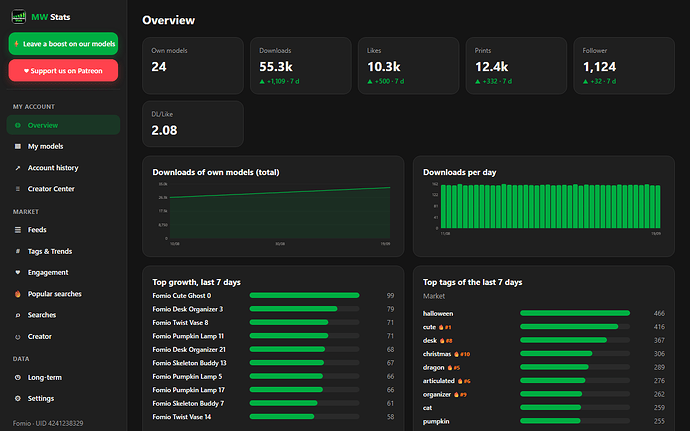Open Popular searches
This screenshot has height=431, width=690.
pos(63,294)
